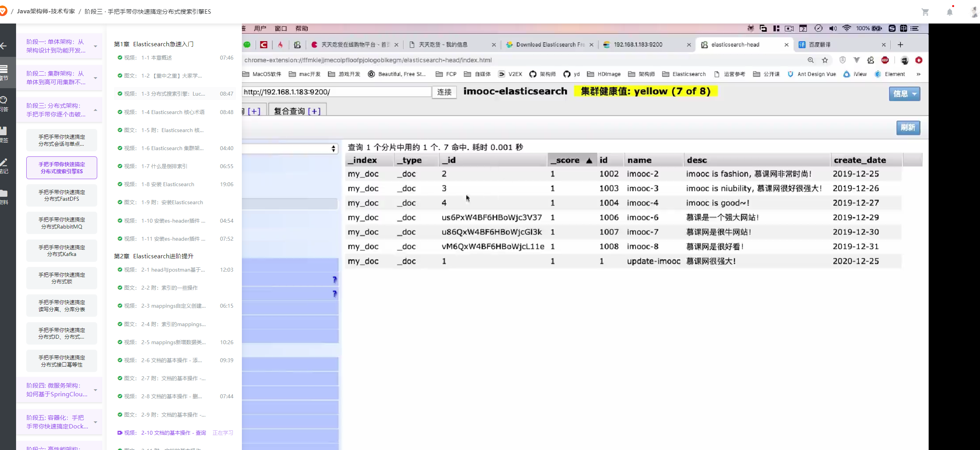Open new browser tab with plus icon
This screenshot has height=450, width=980.
[900, 45]
